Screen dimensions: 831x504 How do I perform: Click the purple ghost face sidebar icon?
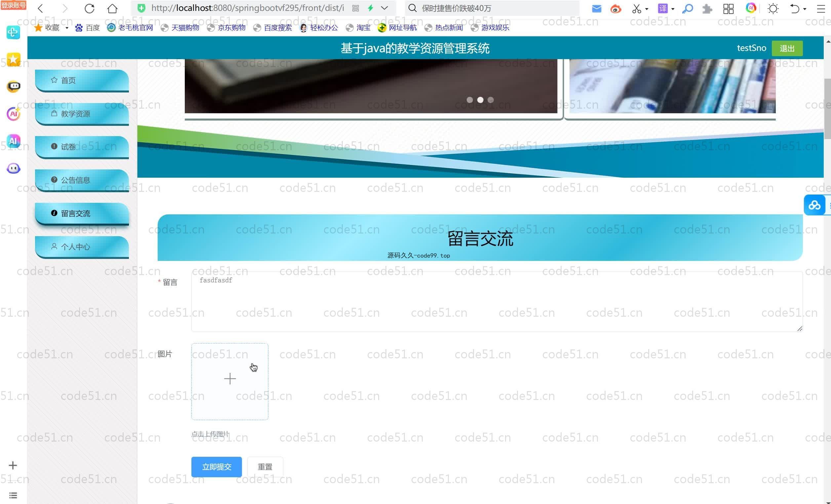[13, 168]
